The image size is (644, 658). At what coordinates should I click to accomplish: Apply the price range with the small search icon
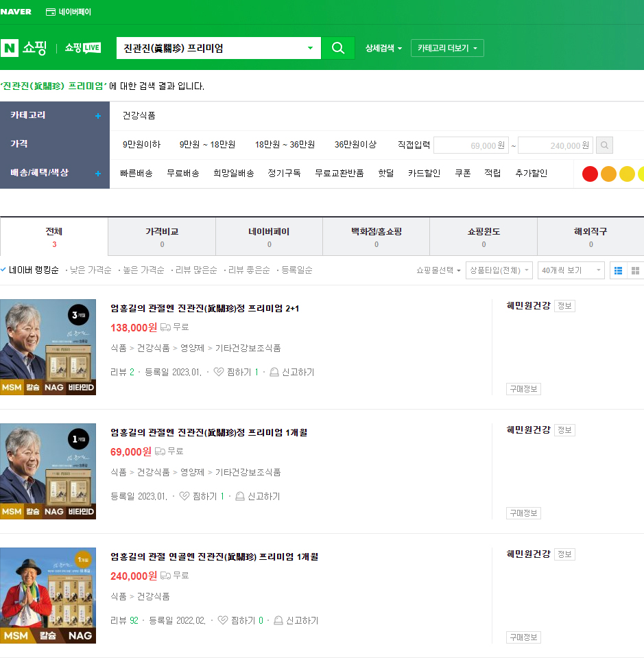pyautogui.click(x=604, y=145)
